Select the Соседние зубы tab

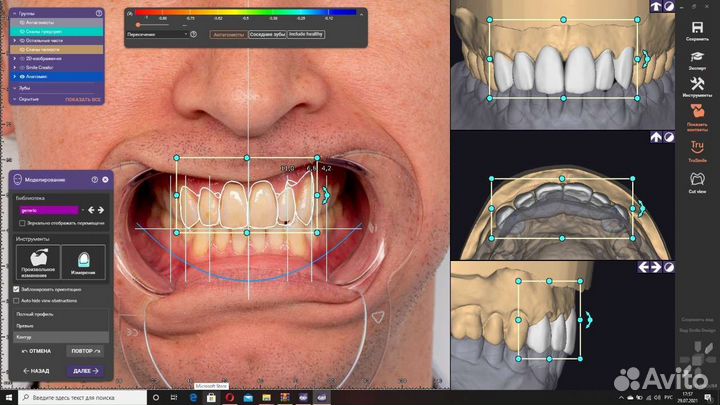click(267, 34)
